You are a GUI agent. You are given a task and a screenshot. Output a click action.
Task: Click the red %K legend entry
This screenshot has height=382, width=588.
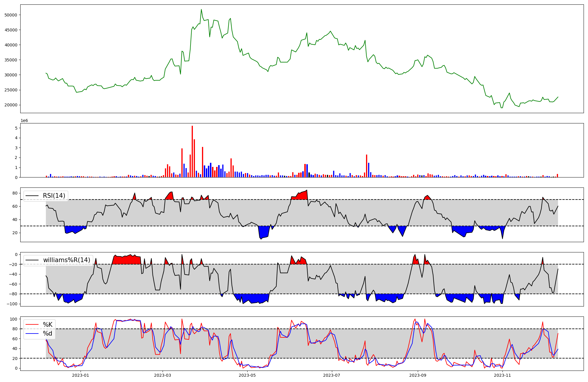tap(47, 325)
